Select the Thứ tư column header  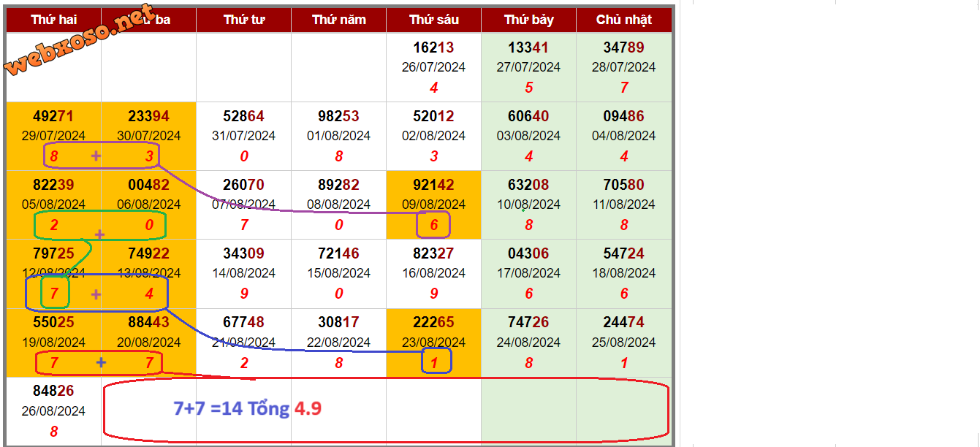(x=243, y=20)
